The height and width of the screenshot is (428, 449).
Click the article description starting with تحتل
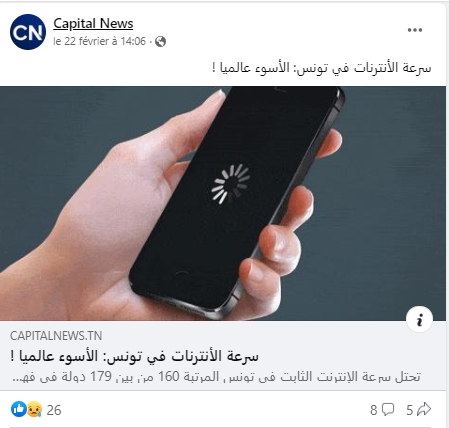point(216,377)
